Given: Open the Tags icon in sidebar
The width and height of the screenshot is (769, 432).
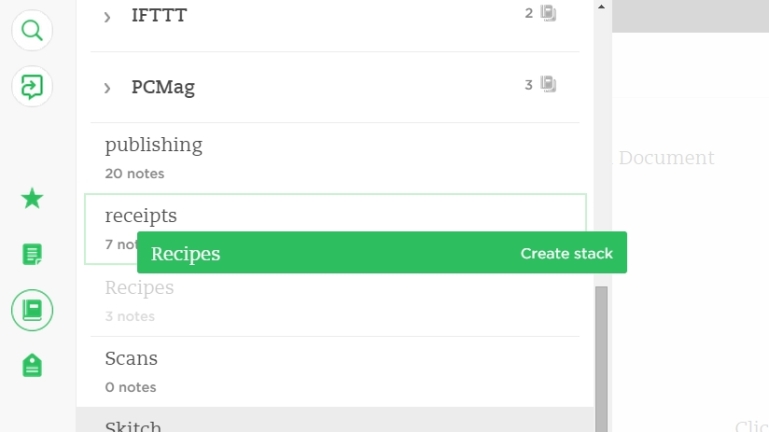Looking at the screenshot, I should pos(32,365).
